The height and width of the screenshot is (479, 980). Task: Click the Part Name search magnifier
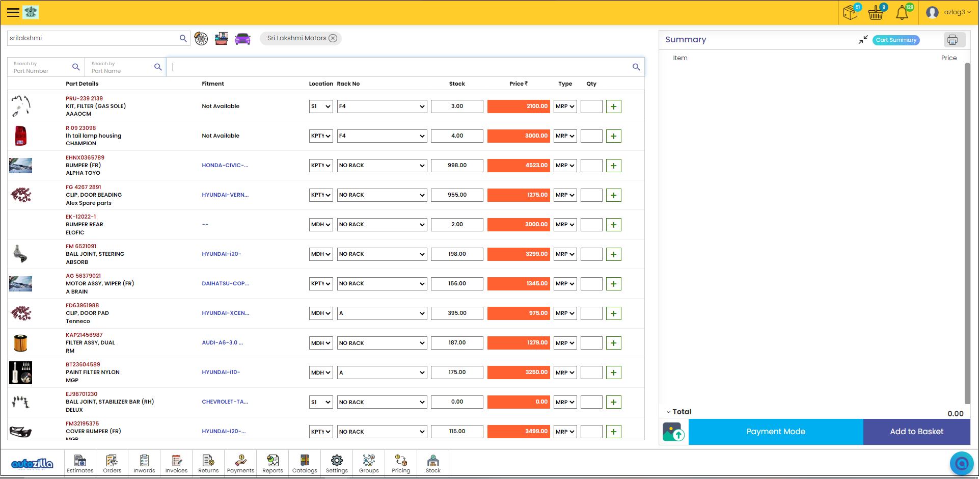[x=158, y=67]
